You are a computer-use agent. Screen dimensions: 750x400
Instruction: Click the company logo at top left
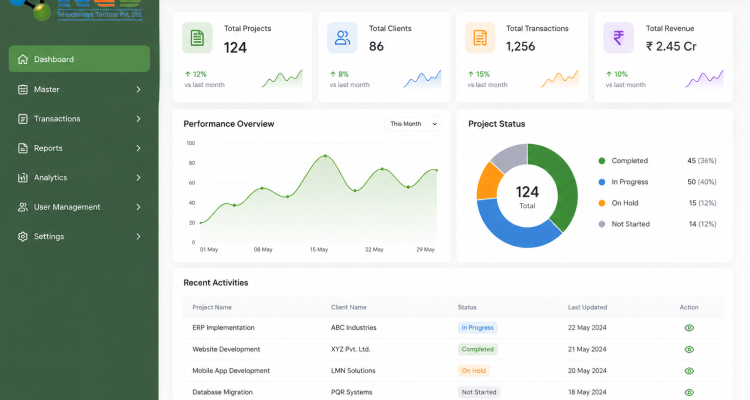pyautogui.click(x=77, y=10)
